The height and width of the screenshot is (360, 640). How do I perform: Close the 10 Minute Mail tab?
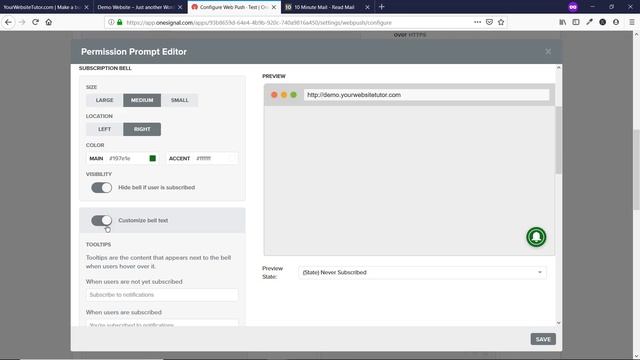pos(367,7)
